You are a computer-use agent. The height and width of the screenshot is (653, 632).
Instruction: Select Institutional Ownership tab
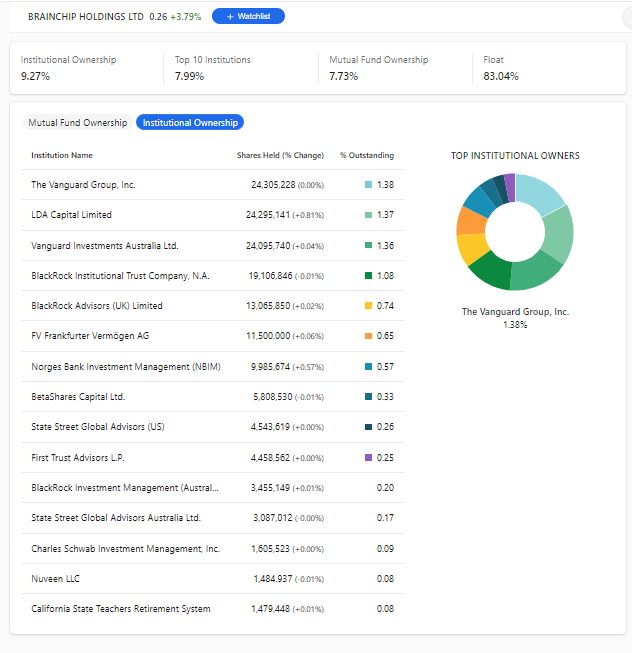[190, 122]
